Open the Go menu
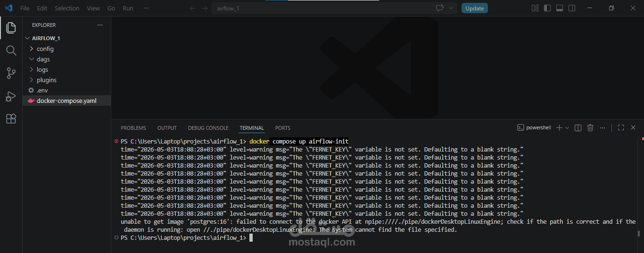Screen dimensions: 644x253 click(111, 8)
